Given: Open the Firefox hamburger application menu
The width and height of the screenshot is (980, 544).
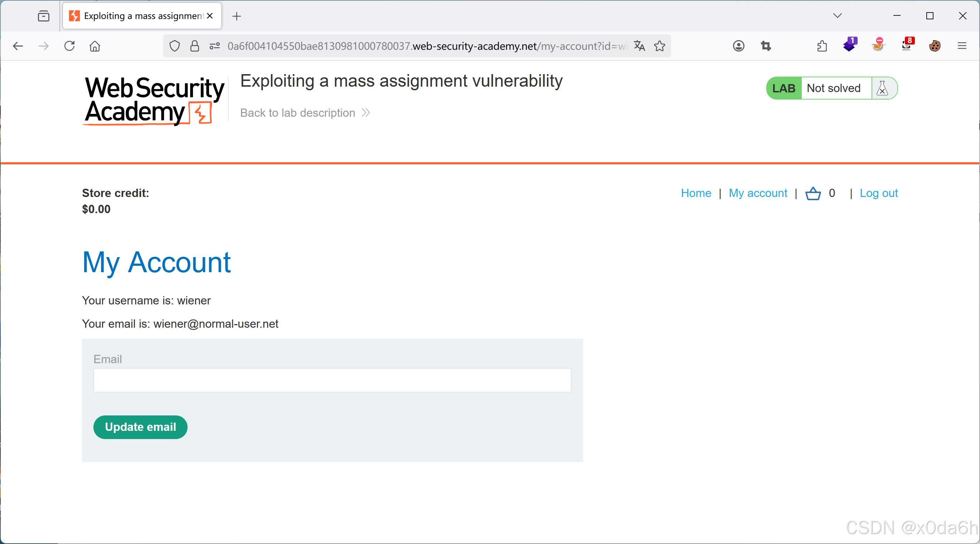Looking at the screenshot, I should (962, 46).
